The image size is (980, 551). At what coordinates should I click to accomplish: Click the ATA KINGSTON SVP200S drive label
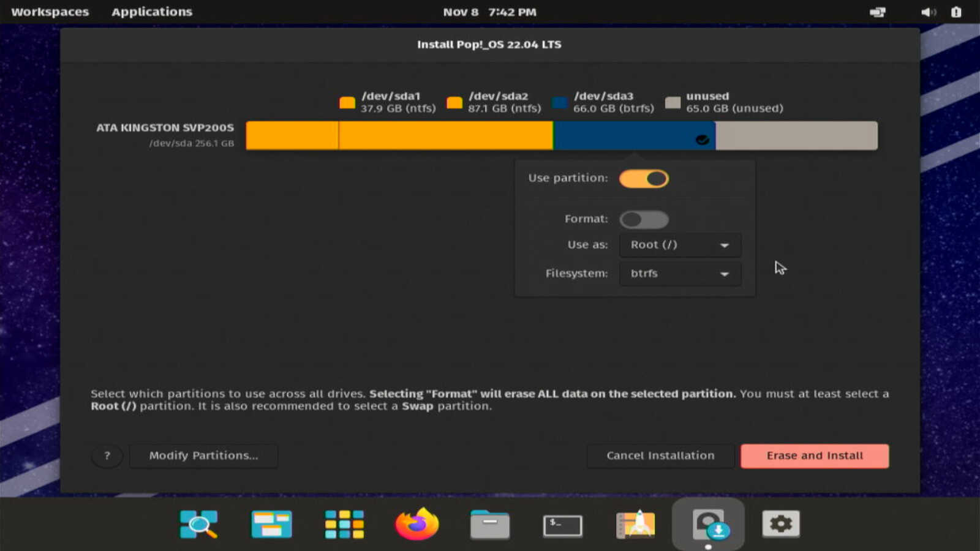(x=165, y=127)
